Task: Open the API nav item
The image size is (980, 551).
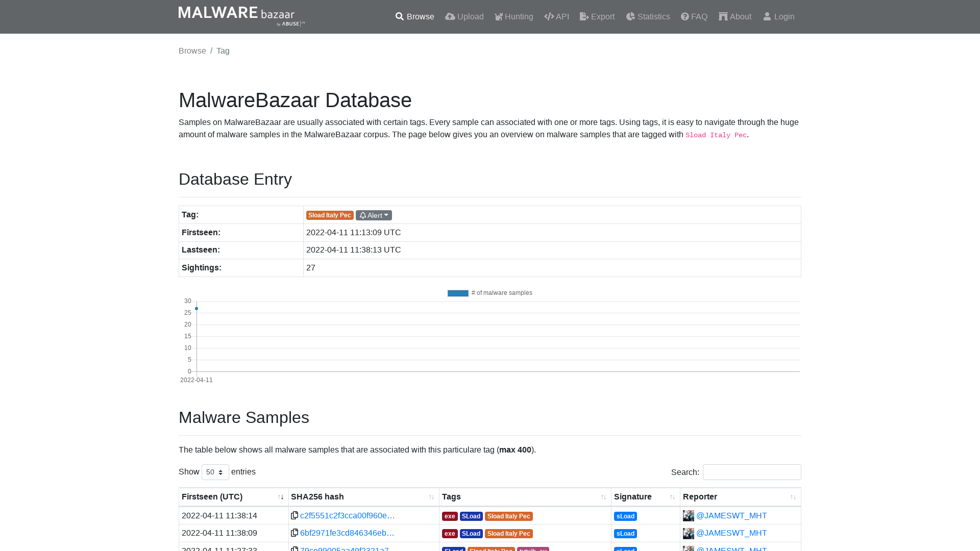Action: pos(556,17)
